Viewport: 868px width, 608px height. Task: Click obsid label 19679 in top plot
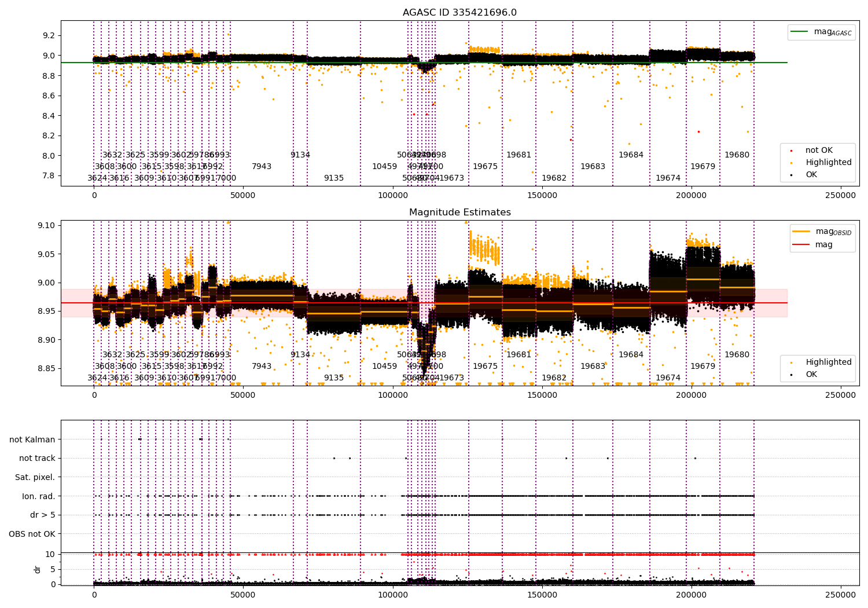(x=703, y=167)
